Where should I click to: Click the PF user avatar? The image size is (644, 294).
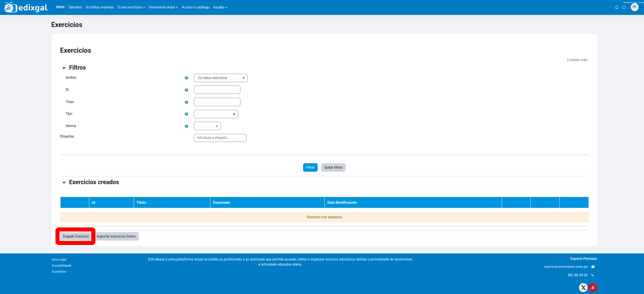(x=635, y=7)
